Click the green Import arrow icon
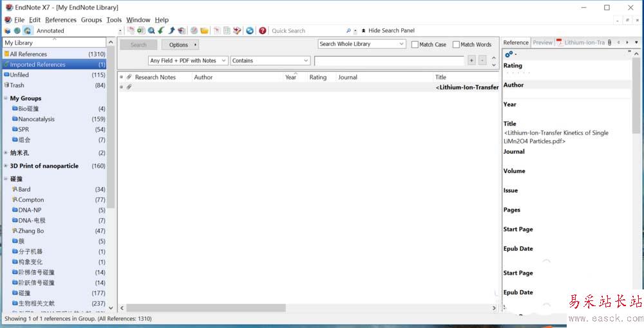 [x=162, y=30]
